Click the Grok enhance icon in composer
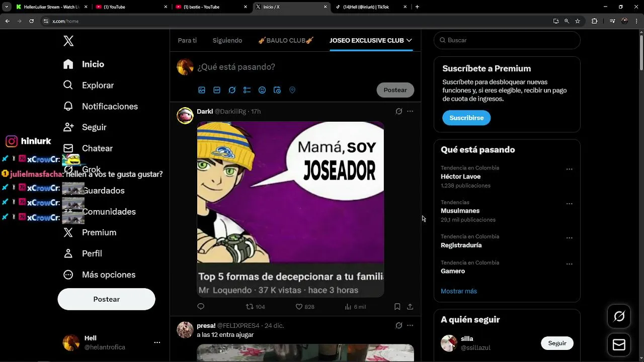This screenshot has width=644, height=362. [x=232, y=90]
